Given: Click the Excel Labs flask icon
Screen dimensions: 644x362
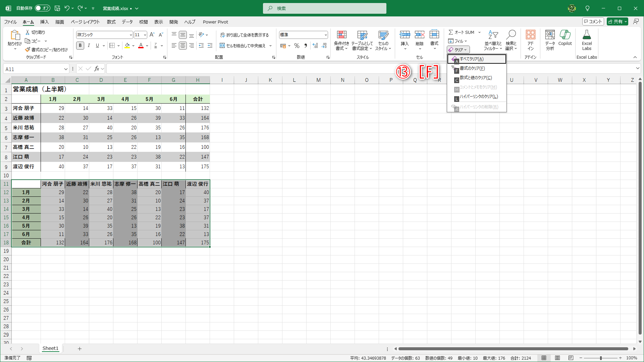Looking at the screenshot, I should tap(587, 35).
